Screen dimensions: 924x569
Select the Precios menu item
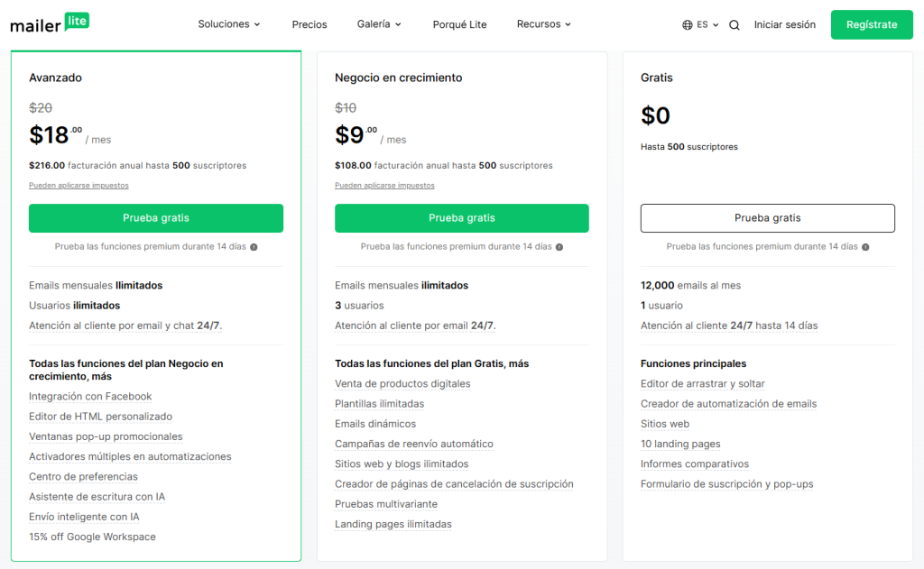coord(310,24)
